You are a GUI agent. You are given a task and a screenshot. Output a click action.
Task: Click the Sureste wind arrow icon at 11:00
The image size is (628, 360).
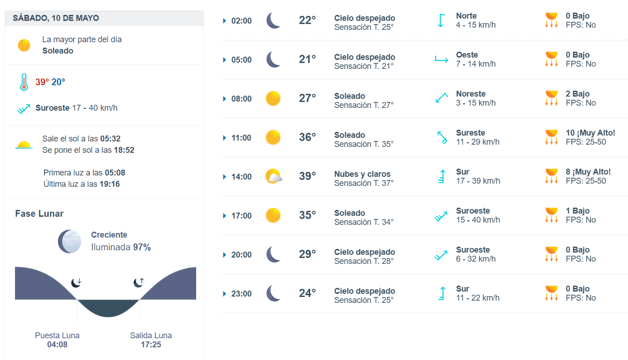[442, 137]
